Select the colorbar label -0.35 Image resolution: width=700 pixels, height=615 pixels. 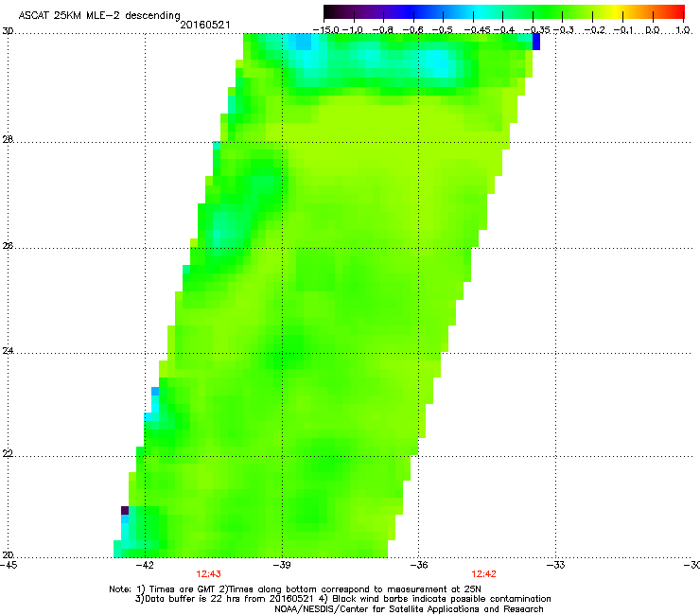pos(536,30)
